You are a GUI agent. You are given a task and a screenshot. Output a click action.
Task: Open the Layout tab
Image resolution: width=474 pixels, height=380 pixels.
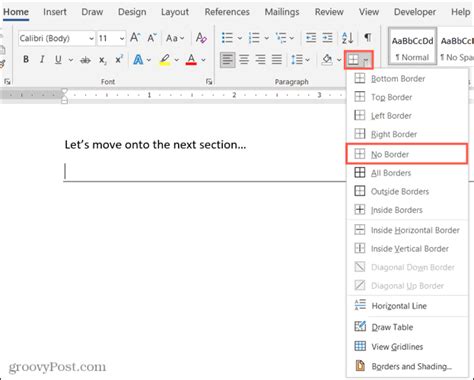[175, 12]
